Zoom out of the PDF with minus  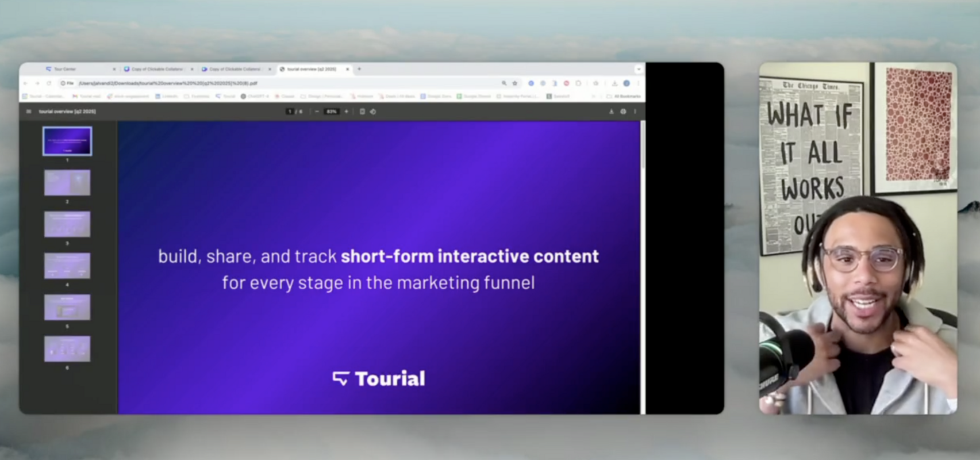[x=317, y=112]
